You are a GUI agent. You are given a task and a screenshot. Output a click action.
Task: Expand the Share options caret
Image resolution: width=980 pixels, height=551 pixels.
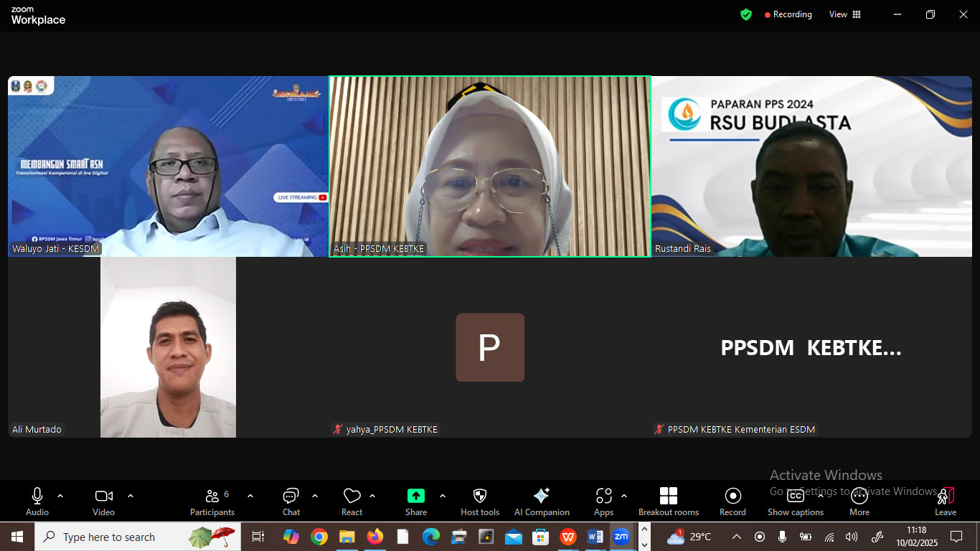[x=443, y=496]
